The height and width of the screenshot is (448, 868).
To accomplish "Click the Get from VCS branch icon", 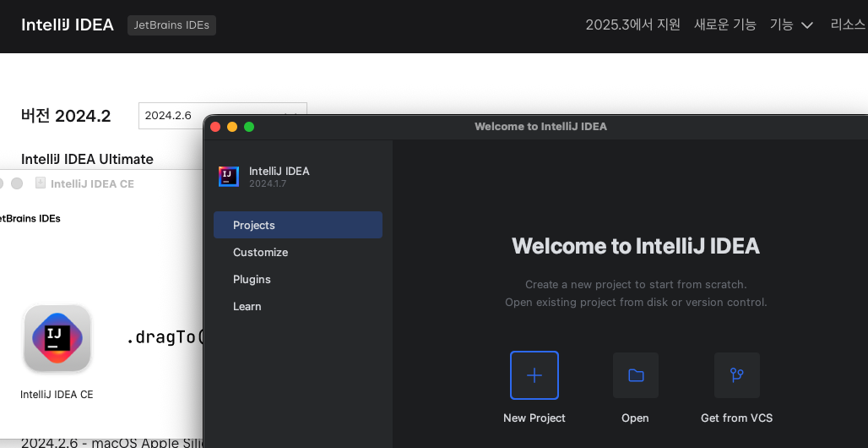I will 737,375.
